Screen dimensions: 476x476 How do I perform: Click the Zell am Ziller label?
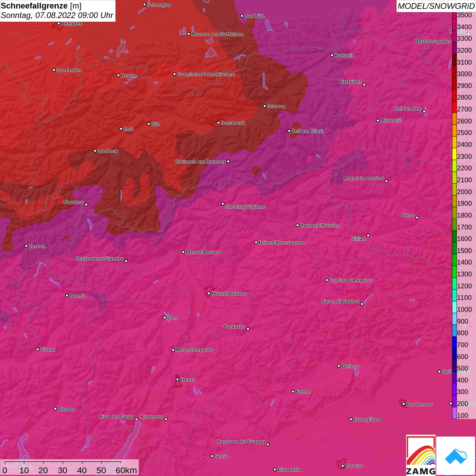[307, 131]
